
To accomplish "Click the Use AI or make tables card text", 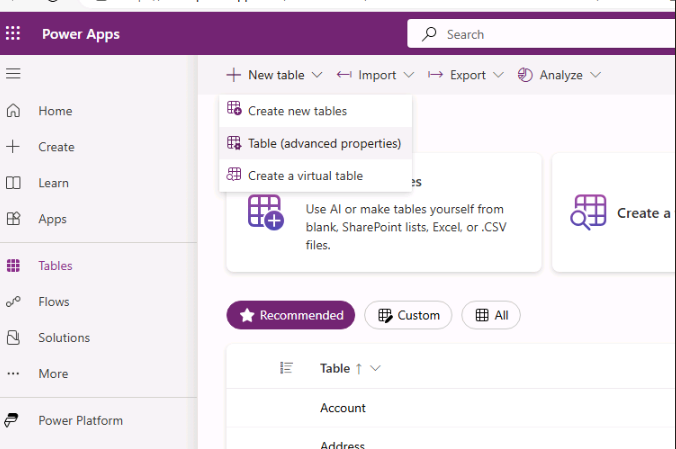I will pos(406,227).
